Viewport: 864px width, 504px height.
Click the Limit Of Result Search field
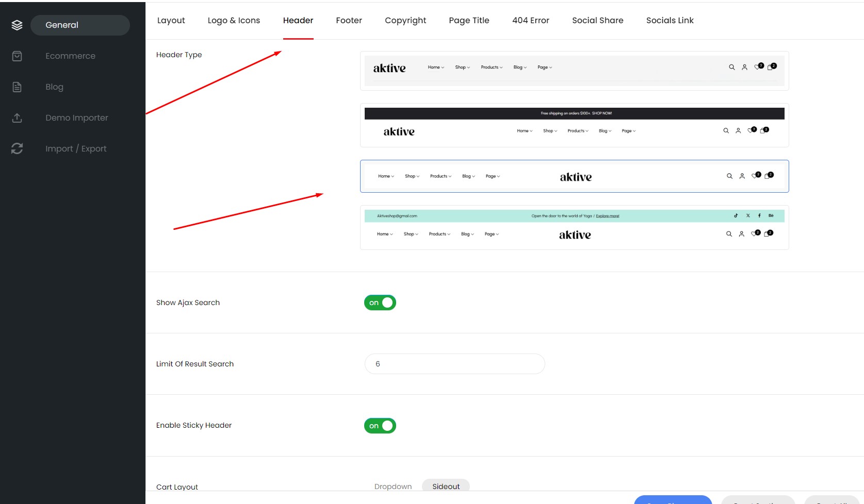[454, 364]
